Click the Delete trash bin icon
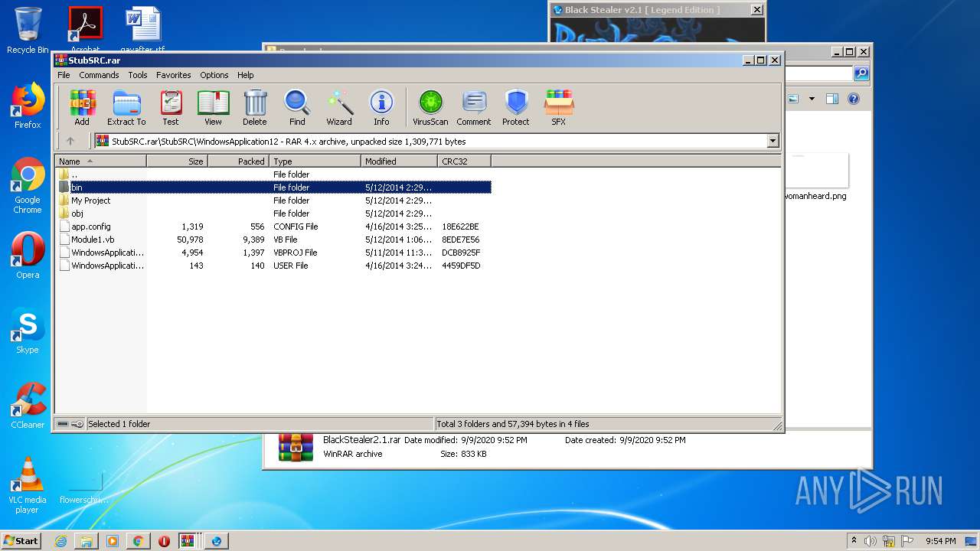 point(255,108)
